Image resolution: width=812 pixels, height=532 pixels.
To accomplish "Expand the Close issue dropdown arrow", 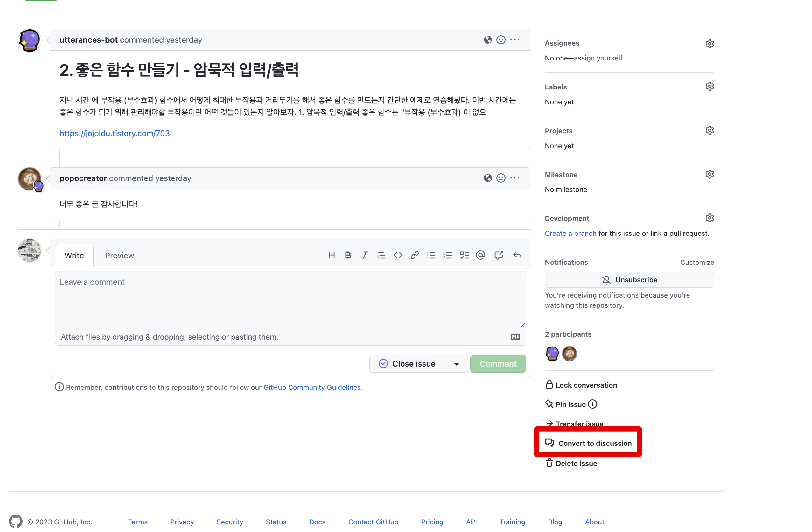I will pos(456,364).
